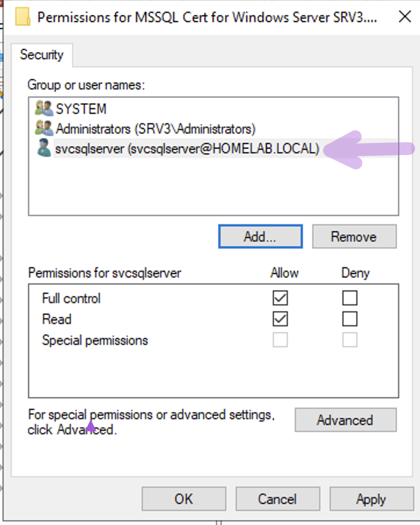This screenshot has width=420, height=525.
Task: Toggle Full control Allow checkbox
Action: point(280,298)
